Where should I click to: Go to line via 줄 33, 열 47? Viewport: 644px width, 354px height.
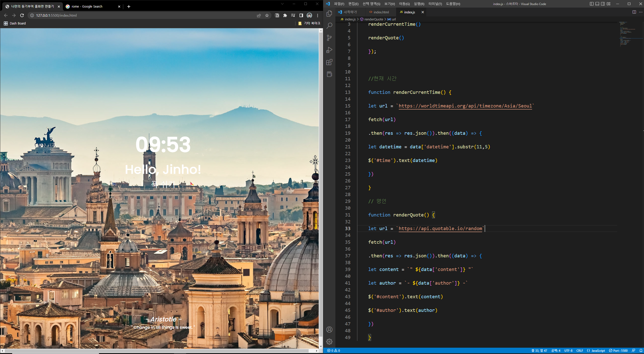pyautogui.click(x=539, y=350)
